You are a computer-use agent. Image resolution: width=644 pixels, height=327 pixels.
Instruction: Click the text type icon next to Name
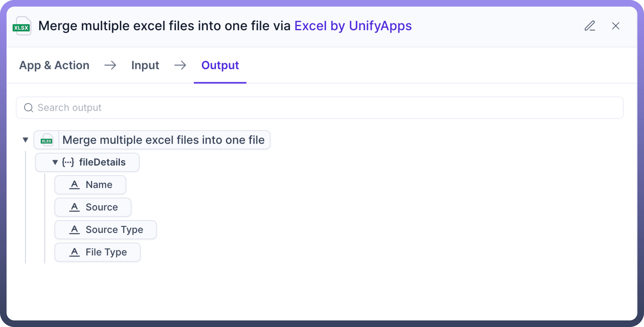click(x=74, y=185)
